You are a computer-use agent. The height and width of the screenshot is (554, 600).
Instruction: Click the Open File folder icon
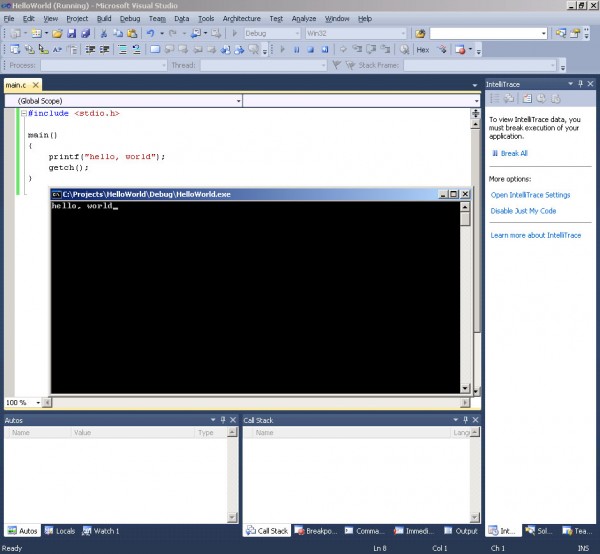click(57, 33)
